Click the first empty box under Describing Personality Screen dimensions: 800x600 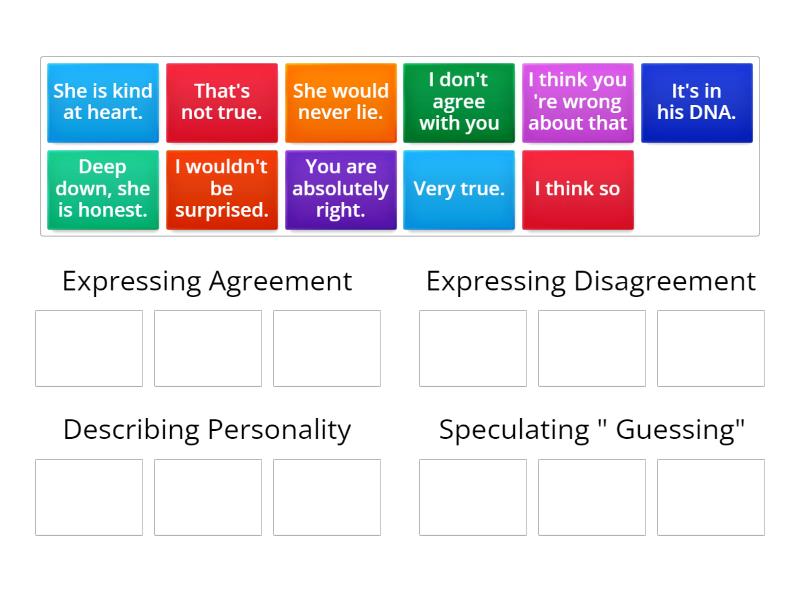[x=88, y=496]
